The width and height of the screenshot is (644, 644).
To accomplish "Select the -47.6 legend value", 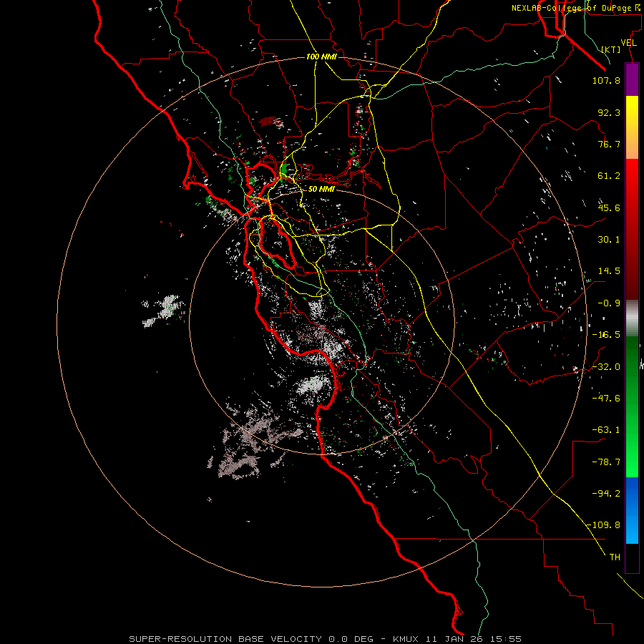I will [x=606, y=399].
